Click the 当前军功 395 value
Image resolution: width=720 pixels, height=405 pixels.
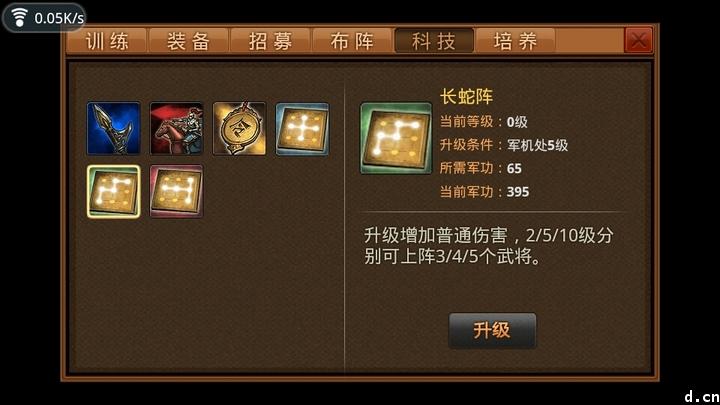[x=518, y=191]
